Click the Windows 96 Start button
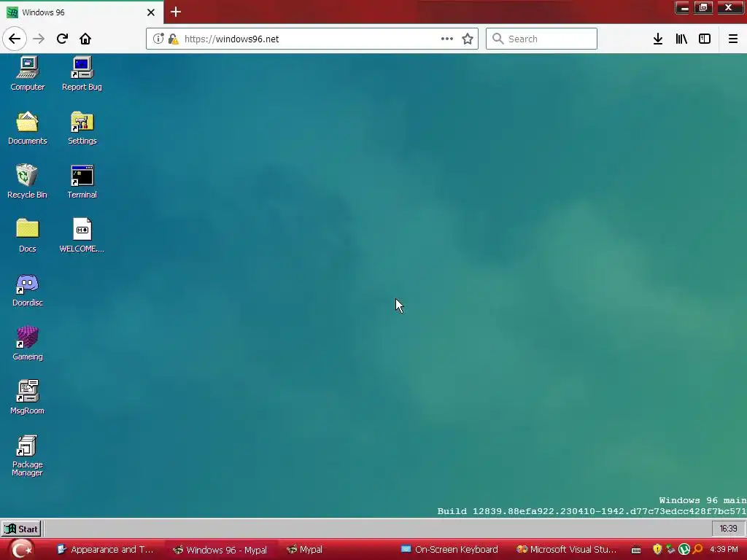This screenshot has width=747, height=560. coord(21,529)
